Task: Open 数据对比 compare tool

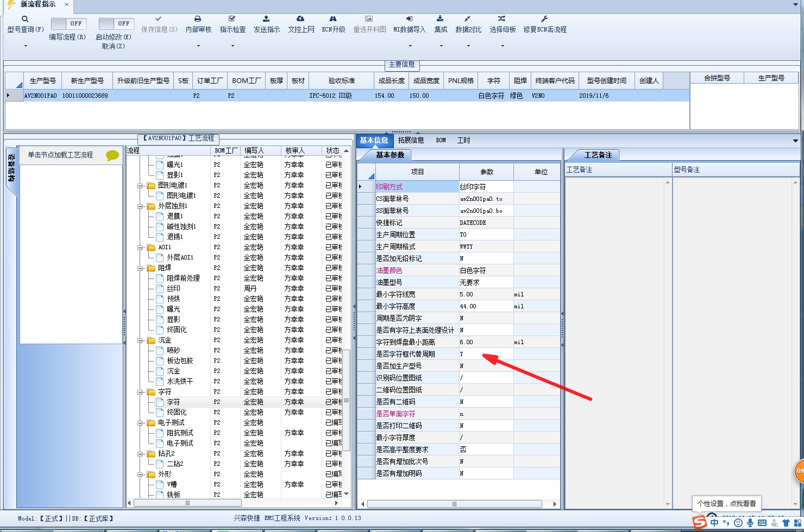Action: click(x=468, y=25)
